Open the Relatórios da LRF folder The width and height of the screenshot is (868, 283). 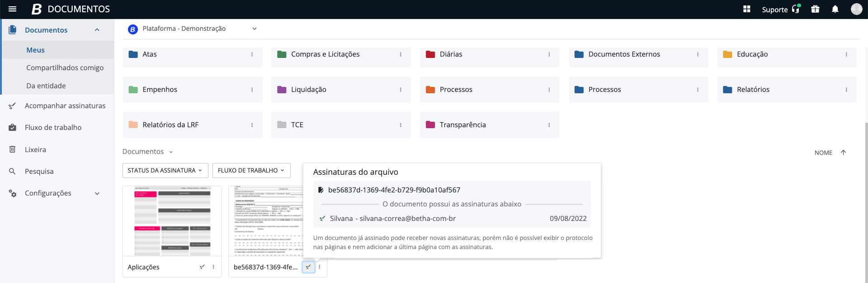click(170, 125)
